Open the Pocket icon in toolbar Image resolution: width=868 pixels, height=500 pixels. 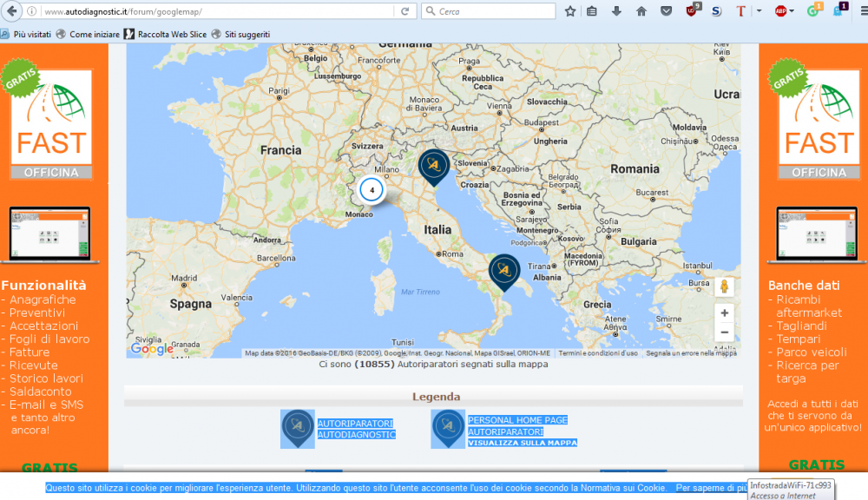point(666,11)
